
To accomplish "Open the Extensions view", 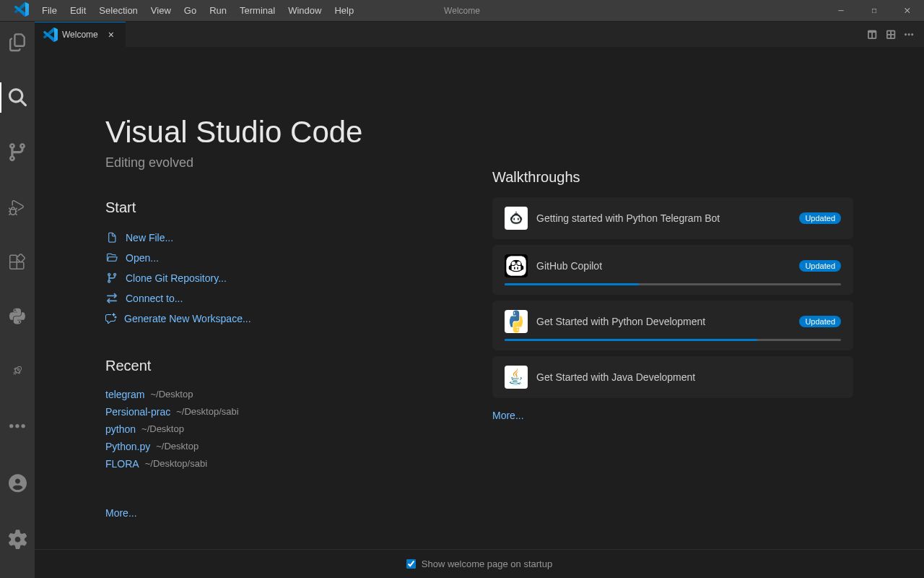I will pyautogui.click(x=17, y=262).
